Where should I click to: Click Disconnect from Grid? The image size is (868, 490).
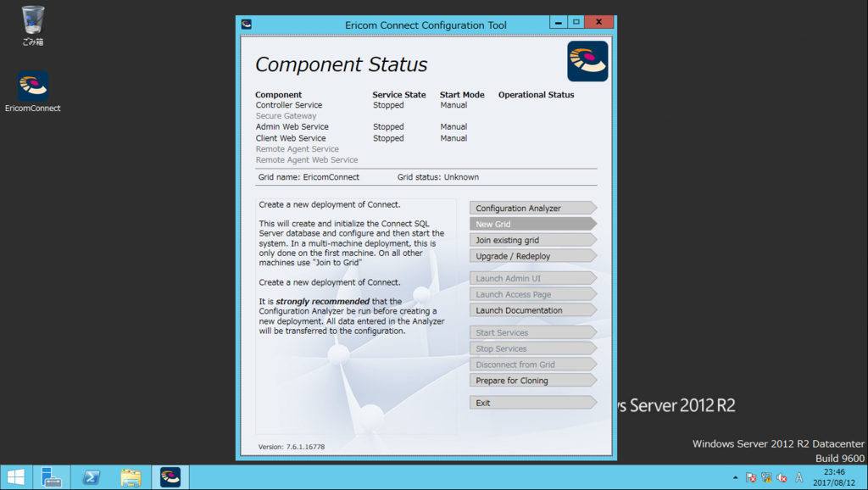pyautogui.click(x=533, y=365)
